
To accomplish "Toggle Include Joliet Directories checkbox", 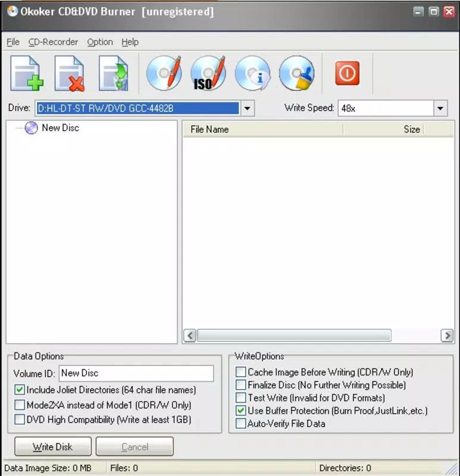I will 20,390.
